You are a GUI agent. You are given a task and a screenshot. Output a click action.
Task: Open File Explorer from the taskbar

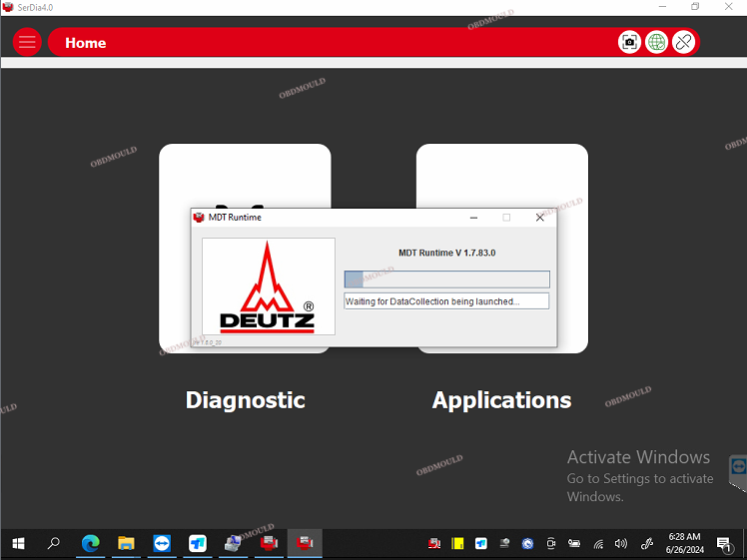126,543
